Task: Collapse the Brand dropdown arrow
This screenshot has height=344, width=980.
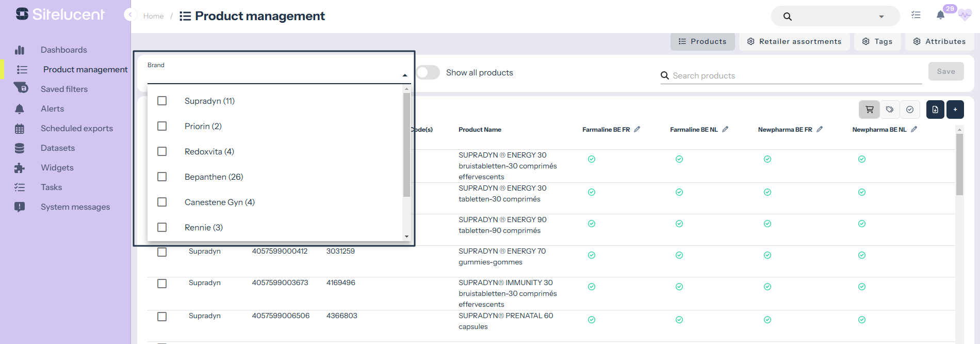Action: click(405, 75)
